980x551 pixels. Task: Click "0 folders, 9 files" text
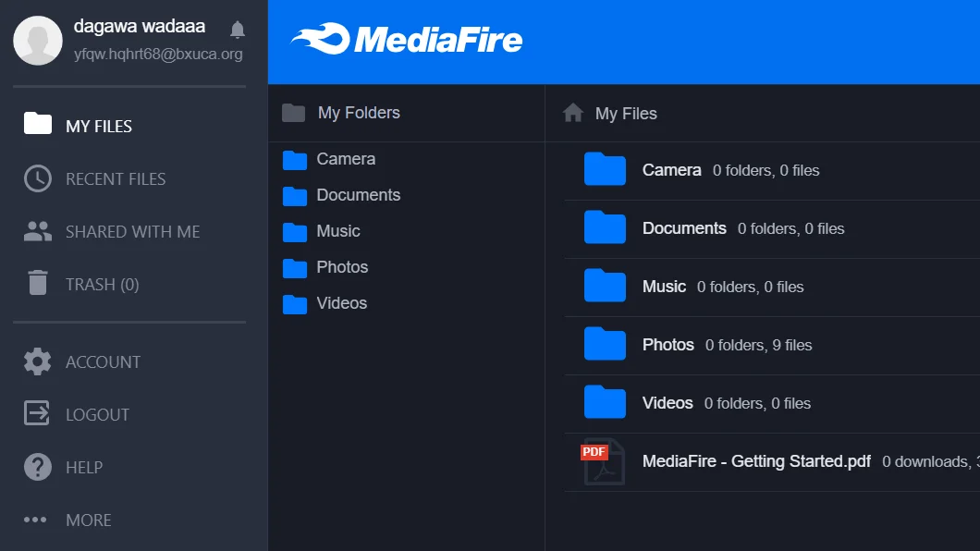[x=759, y=345]
